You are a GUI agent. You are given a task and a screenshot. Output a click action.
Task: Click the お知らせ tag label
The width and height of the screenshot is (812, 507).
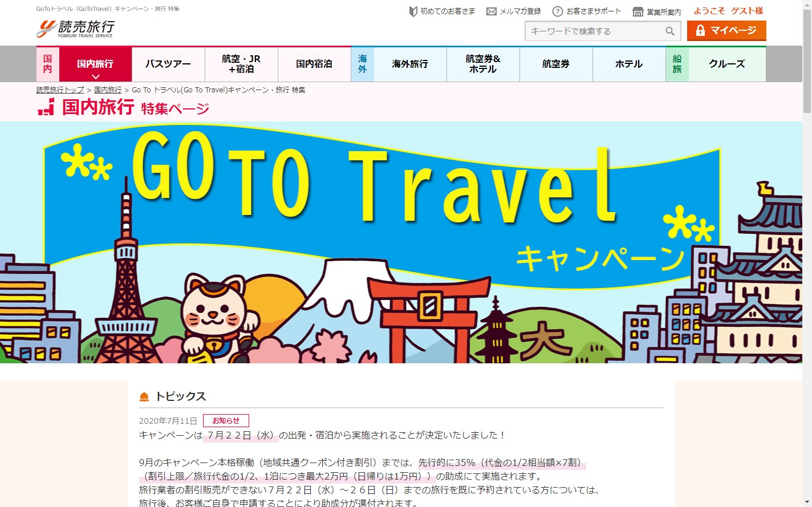[226, 421]
